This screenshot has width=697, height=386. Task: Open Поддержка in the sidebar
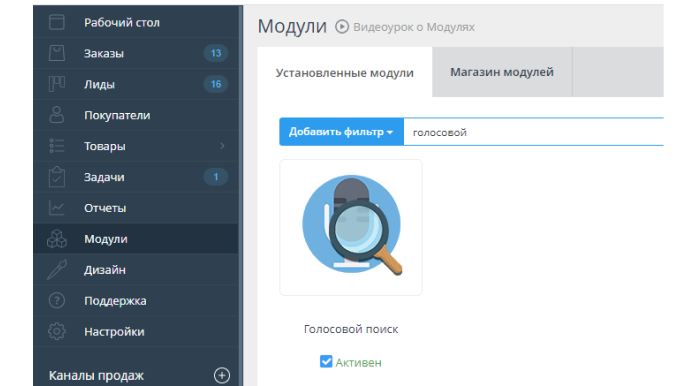click(136, 301)
